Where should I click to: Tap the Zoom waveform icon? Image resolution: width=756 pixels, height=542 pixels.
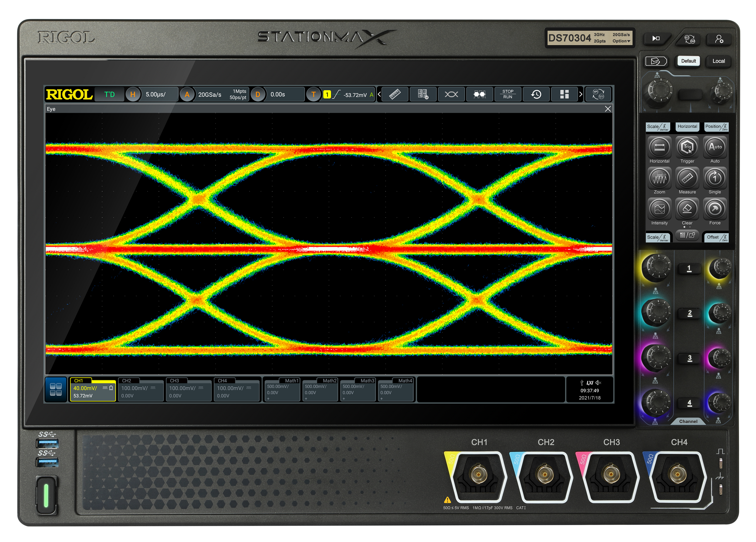pos(659,178)
